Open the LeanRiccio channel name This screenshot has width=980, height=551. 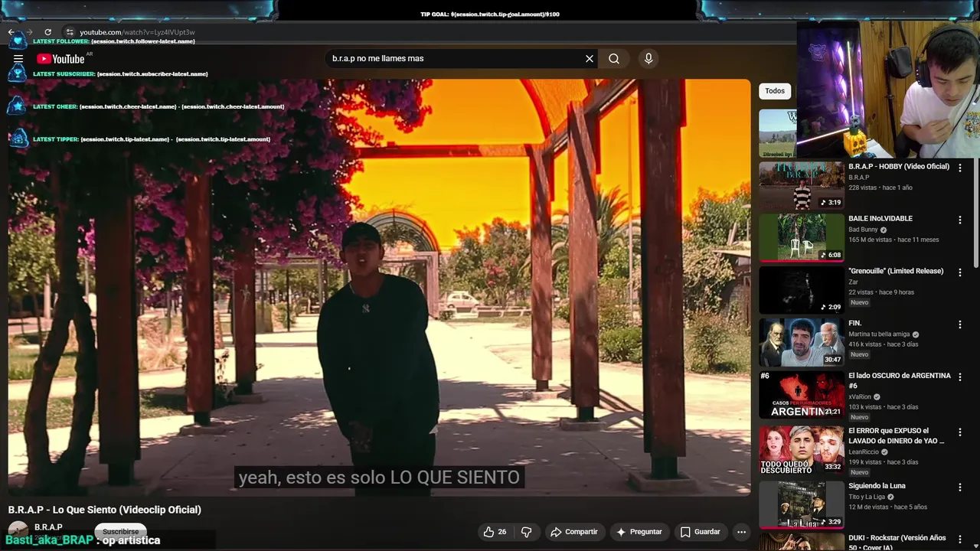[x=864, y=452]
